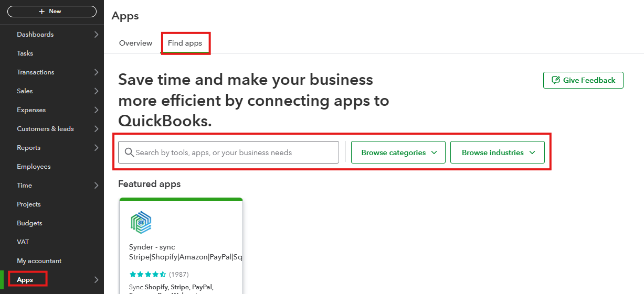Expand the Dashboards chevron arrow
This screenshot has width=644, height=294.
(x=96, y=35)
